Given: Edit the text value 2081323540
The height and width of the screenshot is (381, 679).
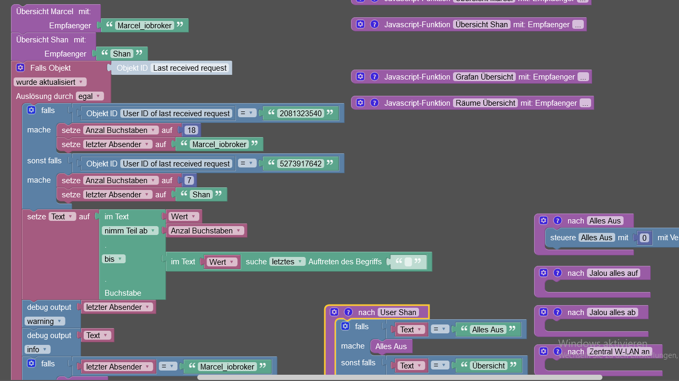Looking at the screenshot, I should point(301,113).
